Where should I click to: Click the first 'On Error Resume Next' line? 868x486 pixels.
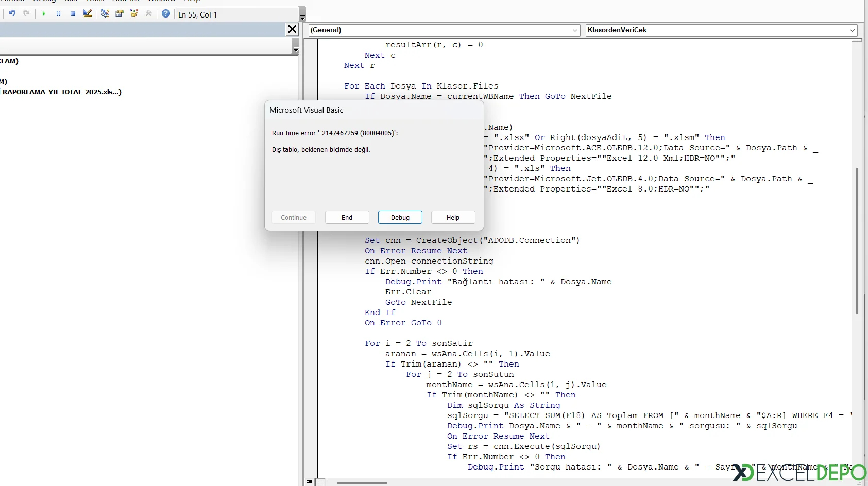point(416,251)
